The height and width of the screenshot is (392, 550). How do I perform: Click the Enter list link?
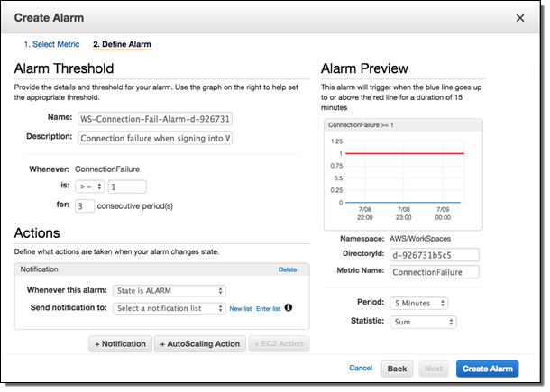(268, 308)
